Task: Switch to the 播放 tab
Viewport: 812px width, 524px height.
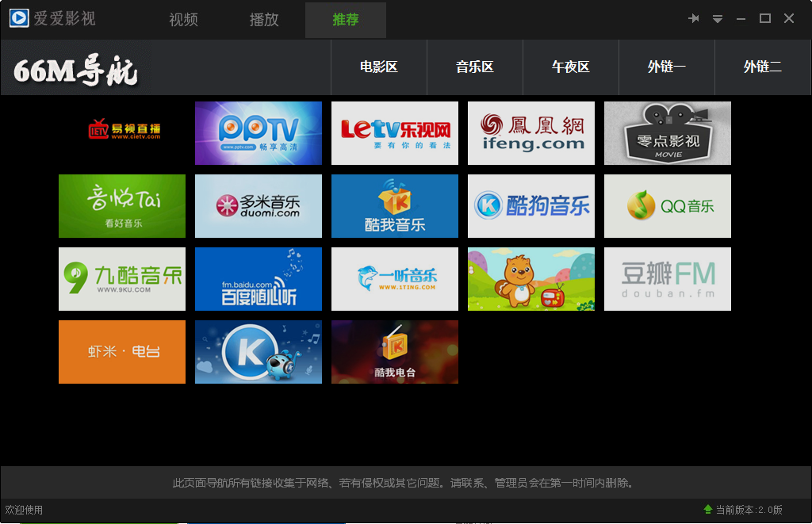Action: 264,20
